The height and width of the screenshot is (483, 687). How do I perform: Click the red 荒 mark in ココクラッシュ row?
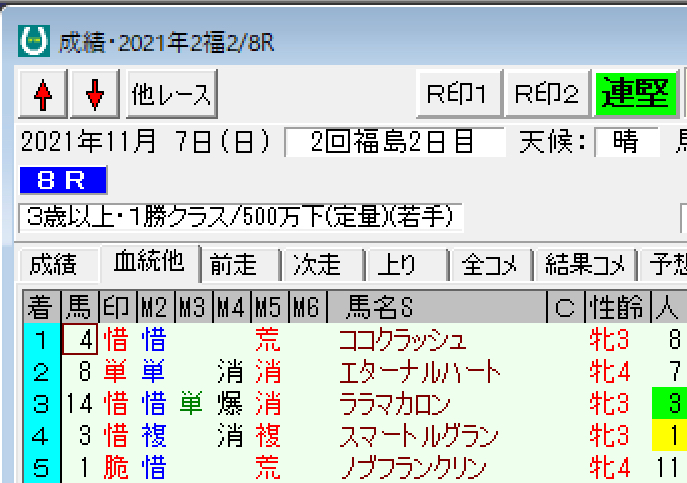tap(268, 340)
